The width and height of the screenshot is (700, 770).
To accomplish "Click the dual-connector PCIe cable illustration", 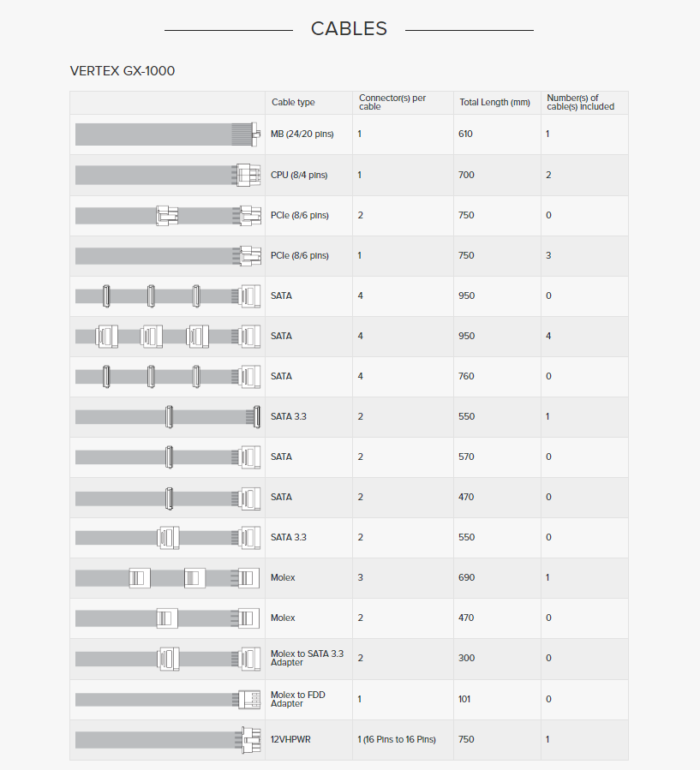I will click(167, 215).
